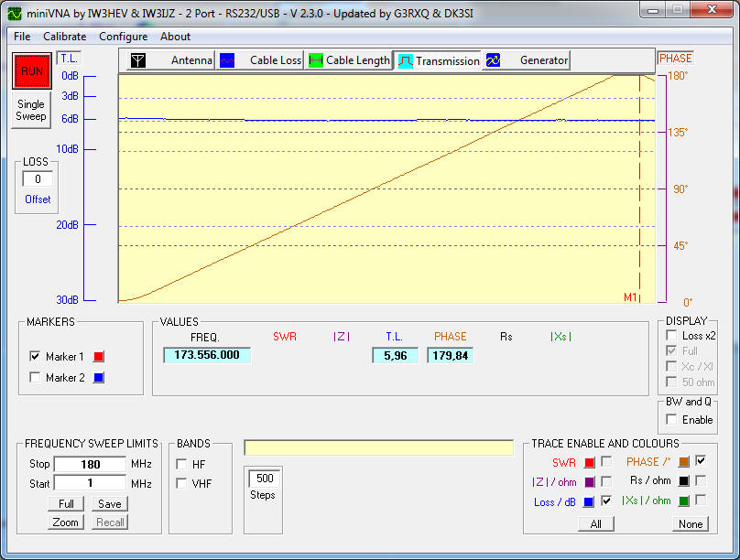Enable the |Xs| / ohm trace checkbox
This screenshot has width=740, height=560.
point(701,501)
